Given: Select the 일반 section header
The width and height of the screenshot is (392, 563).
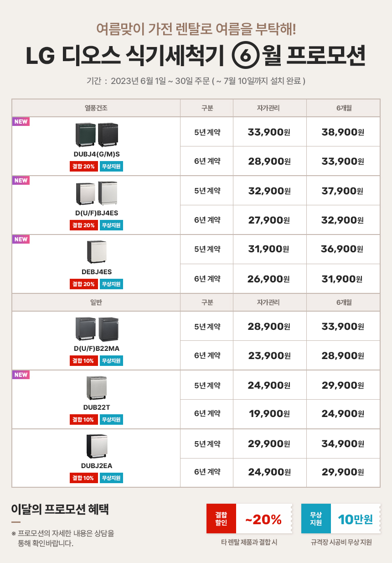Looking at the screenshot, I should (96, 302).
